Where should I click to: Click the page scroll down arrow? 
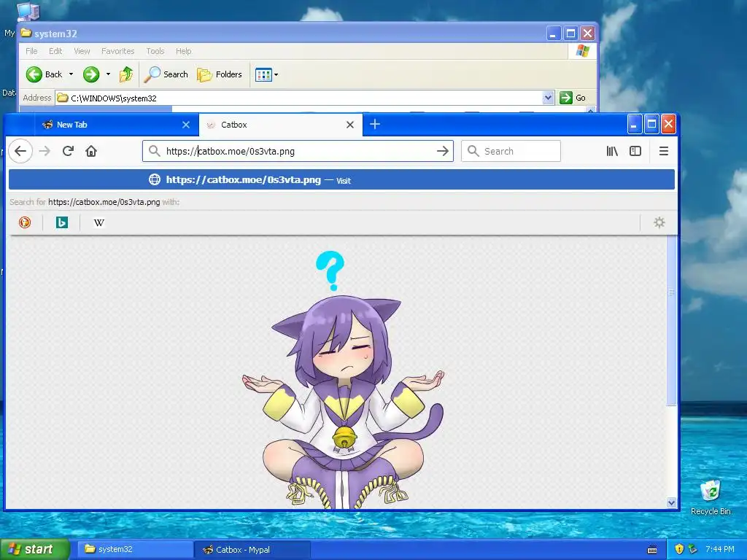click(671, 502)
